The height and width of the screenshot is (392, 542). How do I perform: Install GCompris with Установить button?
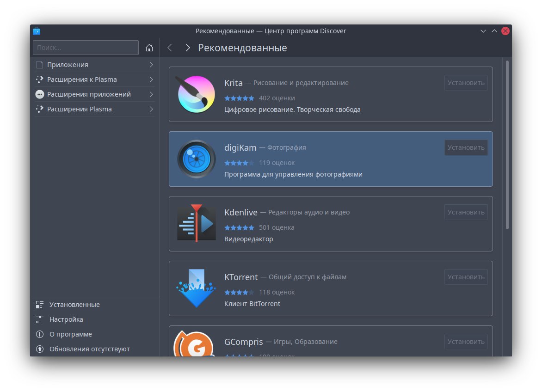click(x=466, y=342)
